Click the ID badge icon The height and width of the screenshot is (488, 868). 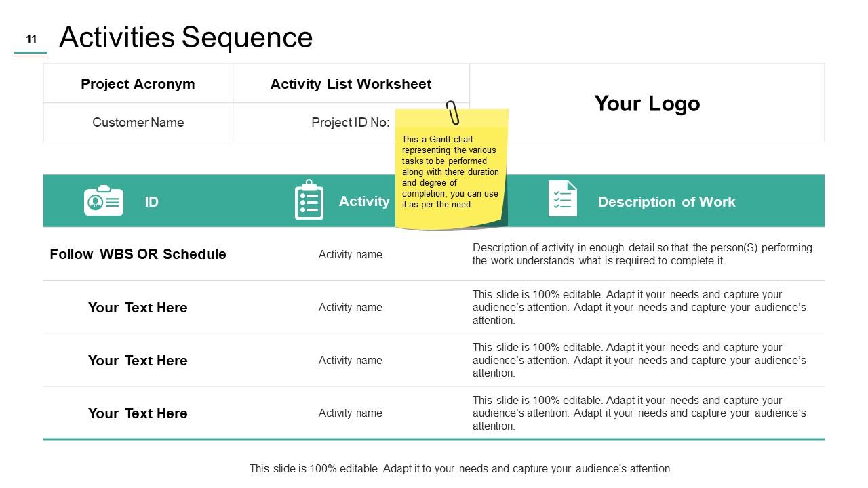pyautogui.click(x=103, y=201)
